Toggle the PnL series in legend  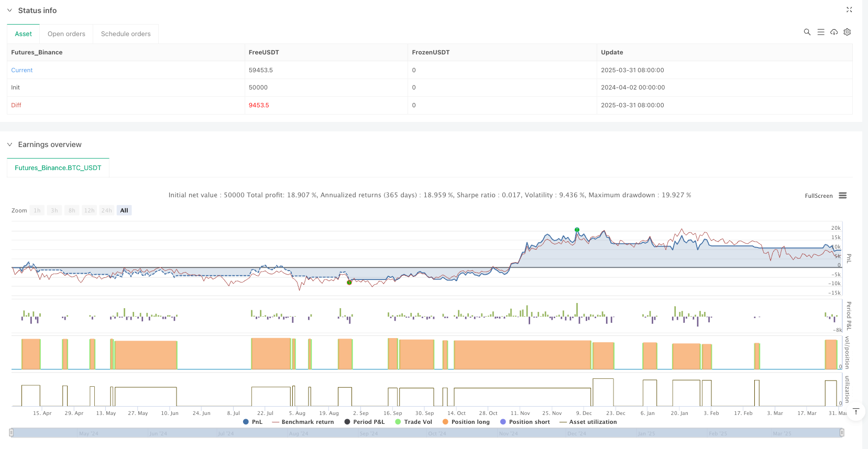pyautogui.click(x=253, y=422)
